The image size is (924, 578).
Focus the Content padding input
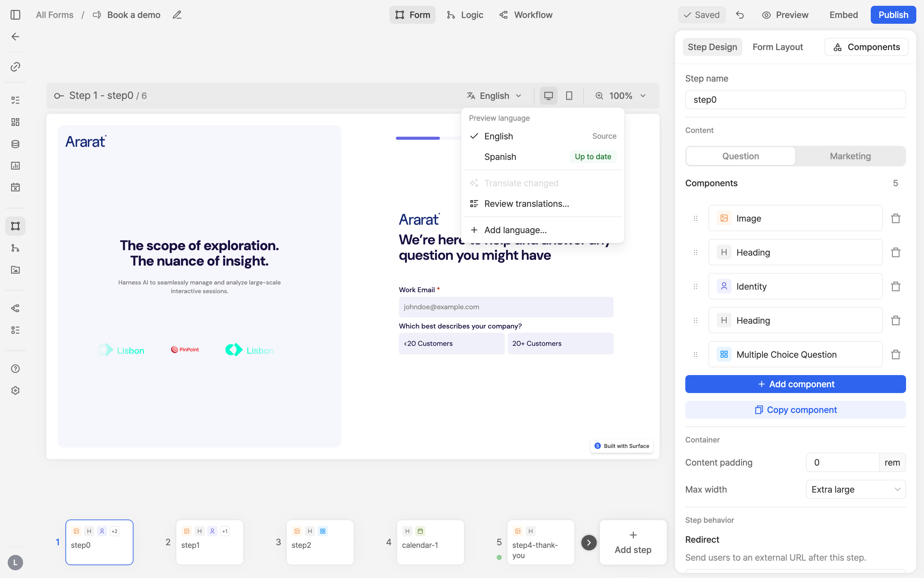point(843,462)
